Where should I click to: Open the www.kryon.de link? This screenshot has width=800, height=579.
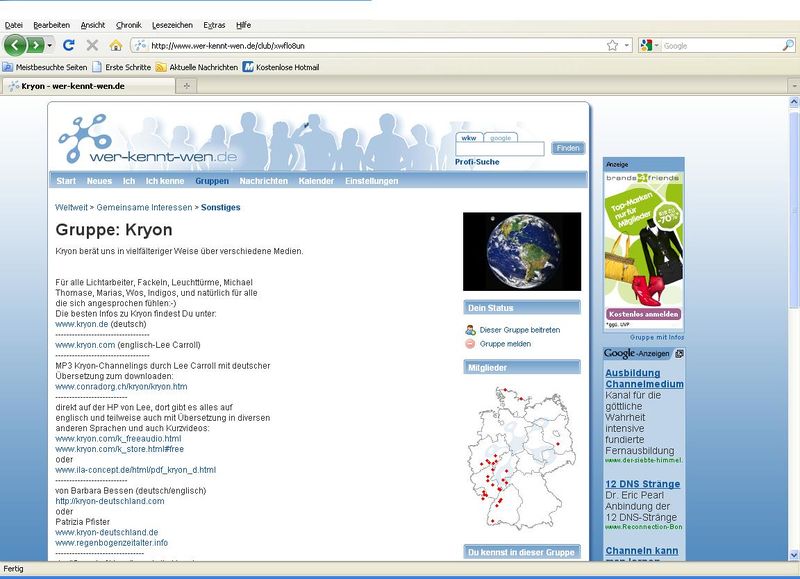(x=82, y=324)
